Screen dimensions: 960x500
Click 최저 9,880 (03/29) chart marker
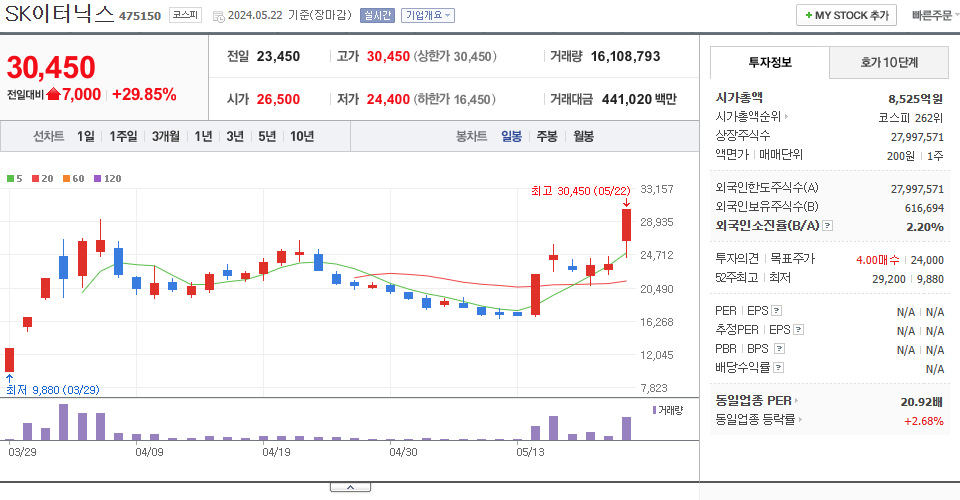(53, 390)
